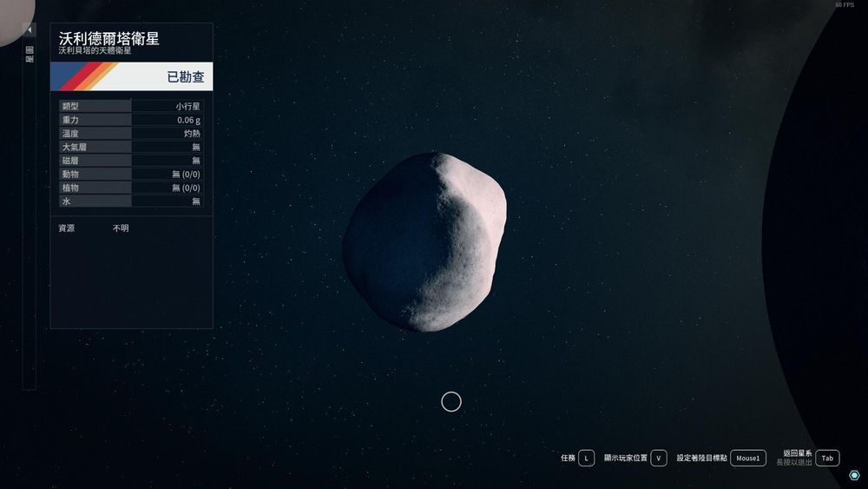The height and width of the screenshot is (489, 868).
Task: Click the V key icon
Action: tap(659, 458)
